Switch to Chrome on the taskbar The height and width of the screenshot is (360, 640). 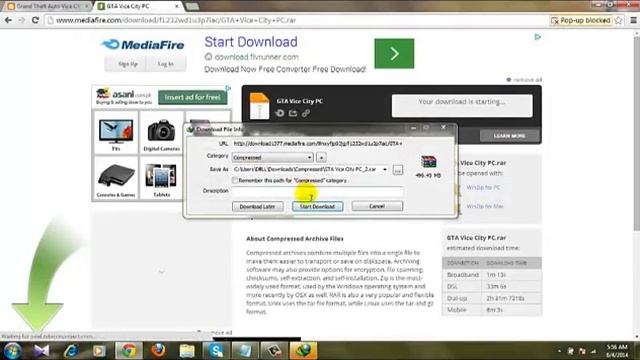129,351
